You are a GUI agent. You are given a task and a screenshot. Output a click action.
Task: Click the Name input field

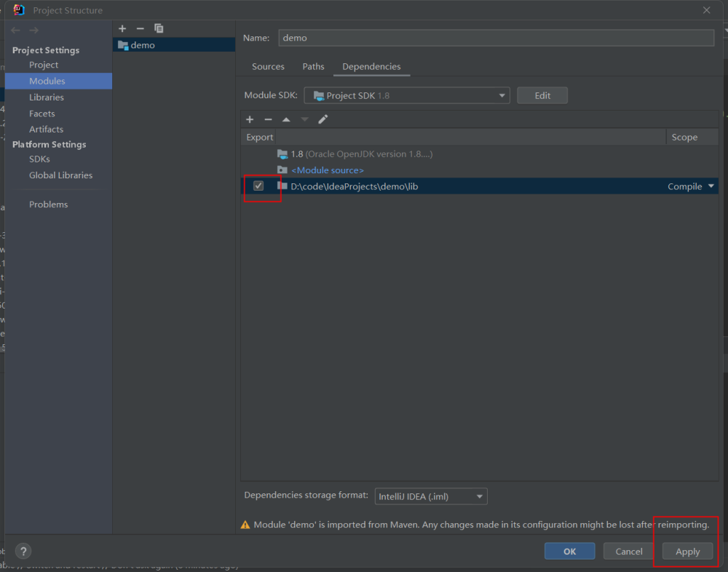click(x=496, y=38)
